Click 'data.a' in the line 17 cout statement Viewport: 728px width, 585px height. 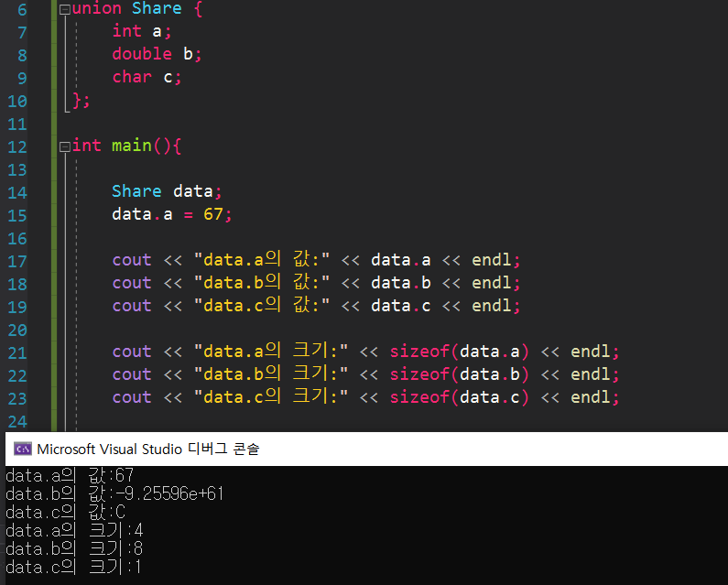(x=401, y=260)
